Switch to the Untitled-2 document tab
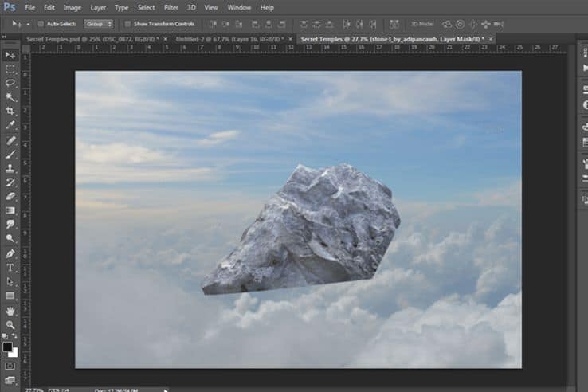This screenshot has height=392, width=588. 229,39
